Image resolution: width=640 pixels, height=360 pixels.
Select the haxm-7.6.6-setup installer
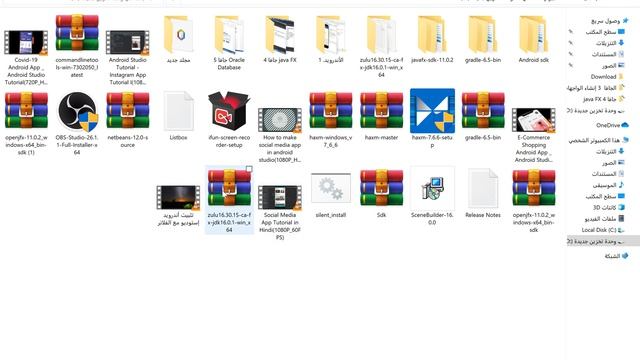(x=432, y=118)
